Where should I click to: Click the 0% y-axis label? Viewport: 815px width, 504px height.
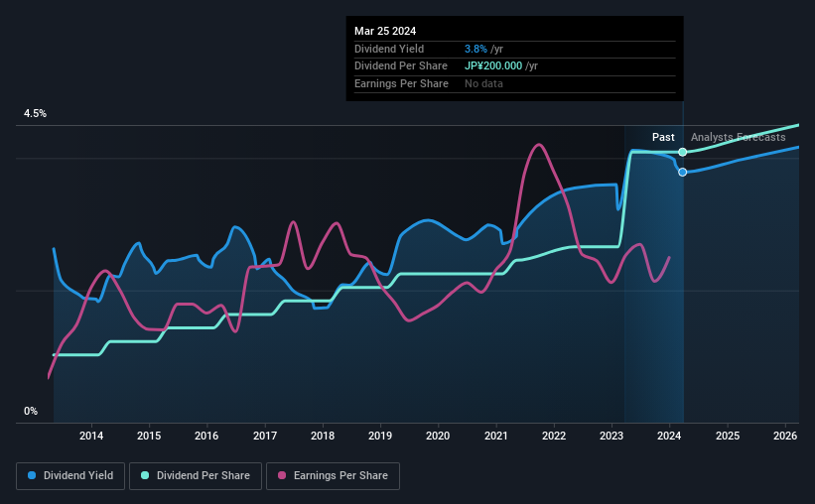pyautogui.click(x=31, y=411)
